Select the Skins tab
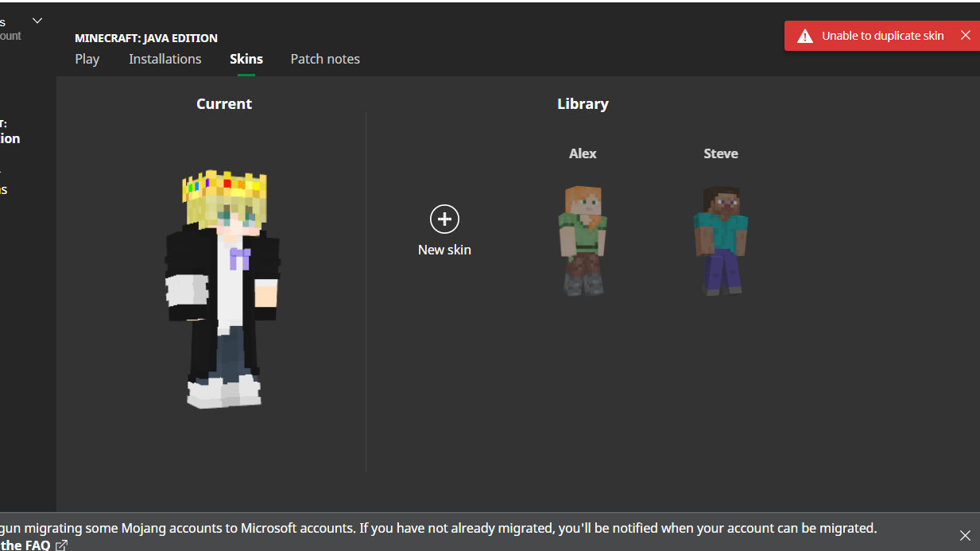 (x=246, y=59)
